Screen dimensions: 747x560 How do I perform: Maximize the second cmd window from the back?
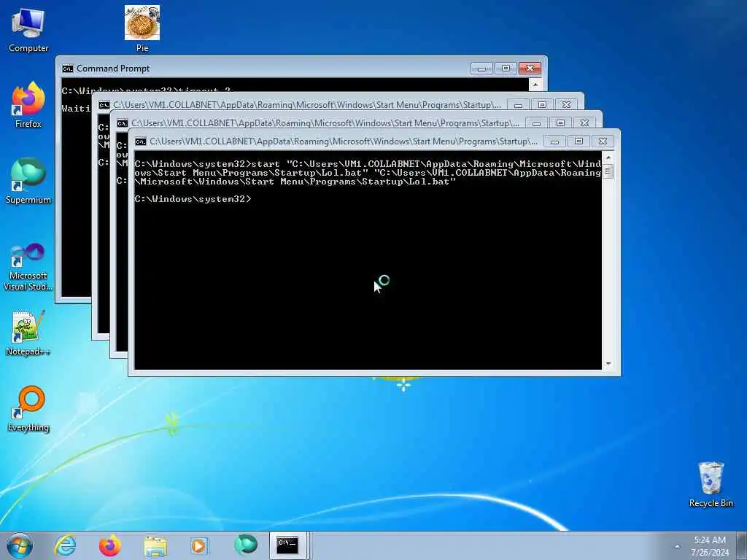point(542,105)
